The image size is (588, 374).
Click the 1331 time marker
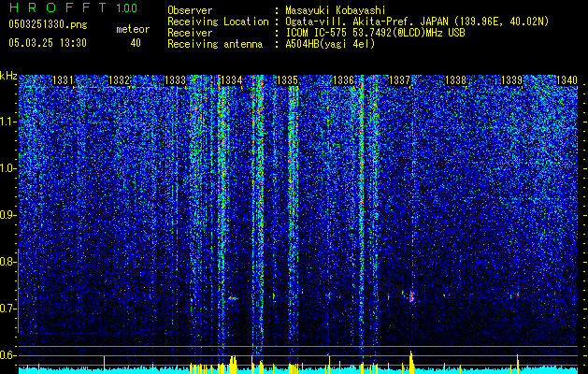[x=63, y=80]
